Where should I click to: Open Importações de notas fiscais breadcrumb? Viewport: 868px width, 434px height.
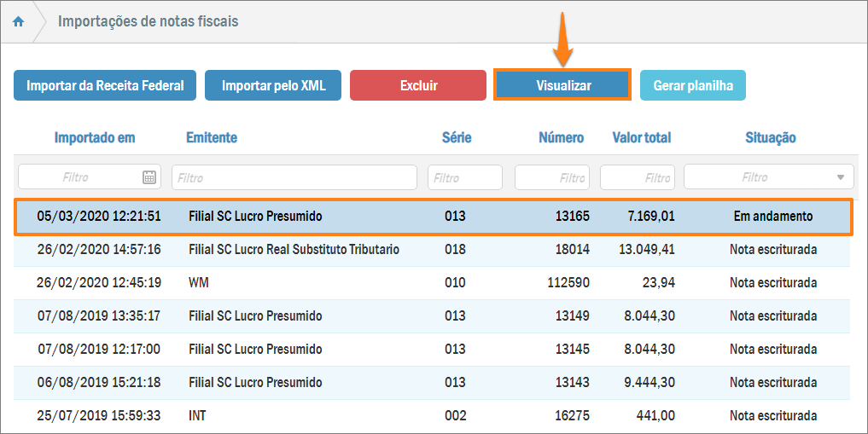tap(148, 21)
